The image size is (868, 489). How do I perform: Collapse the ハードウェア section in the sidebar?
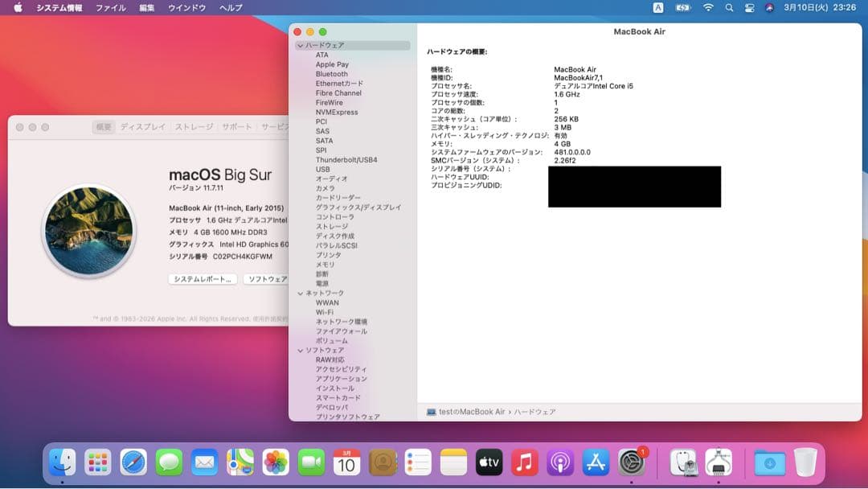(298, 45)
